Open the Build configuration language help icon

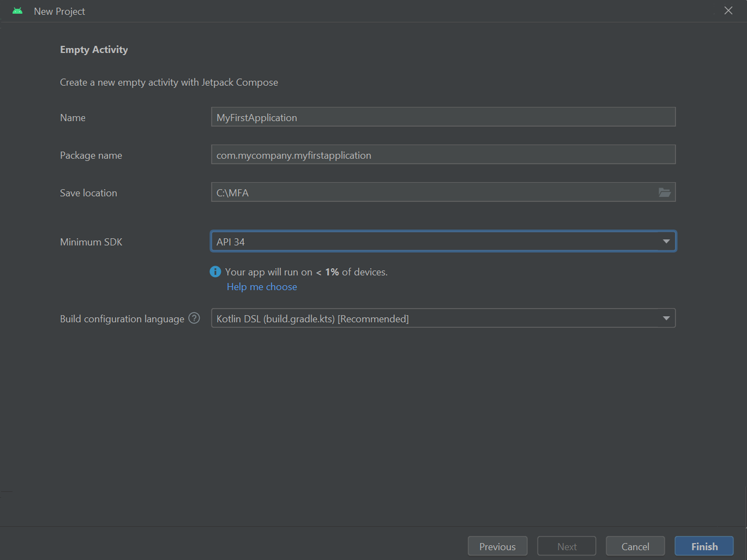click(x=194, y=318)
